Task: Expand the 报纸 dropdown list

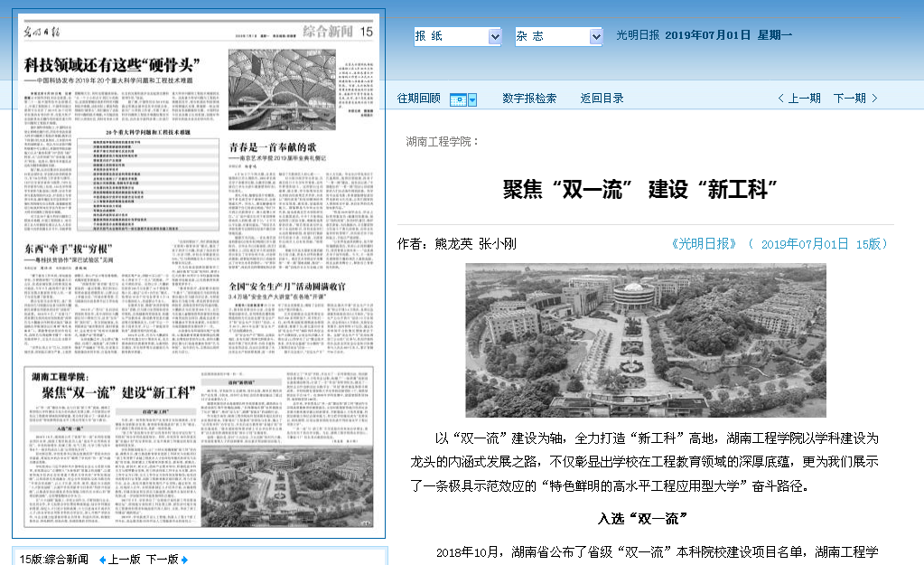Action: tap(494, 36)
